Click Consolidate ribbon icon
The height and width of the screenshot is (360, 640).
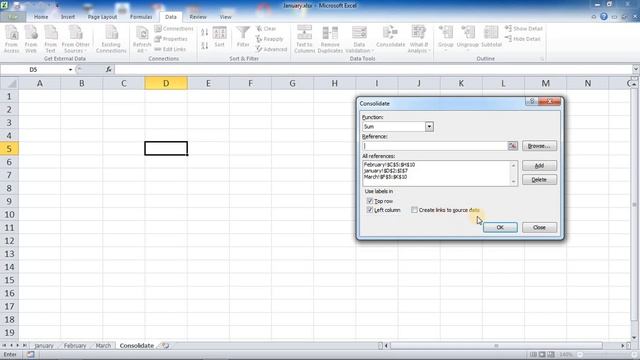pyautogui.click(x=390, y=37)
